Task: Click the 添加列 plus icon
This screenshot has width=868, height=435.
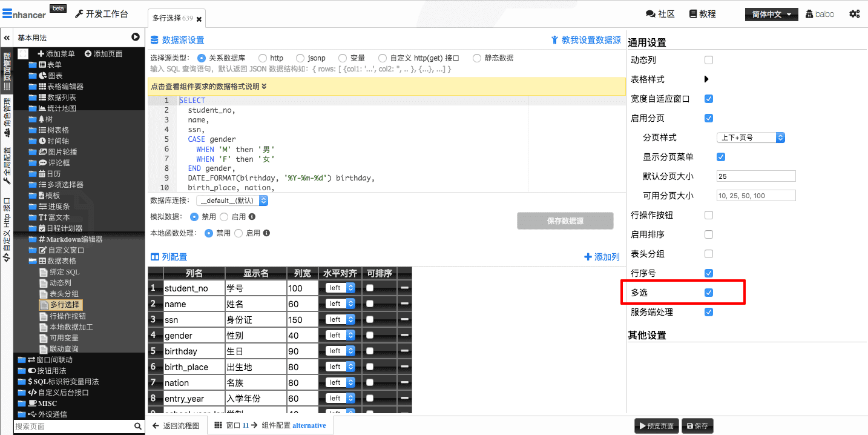Action: [588, 257]
